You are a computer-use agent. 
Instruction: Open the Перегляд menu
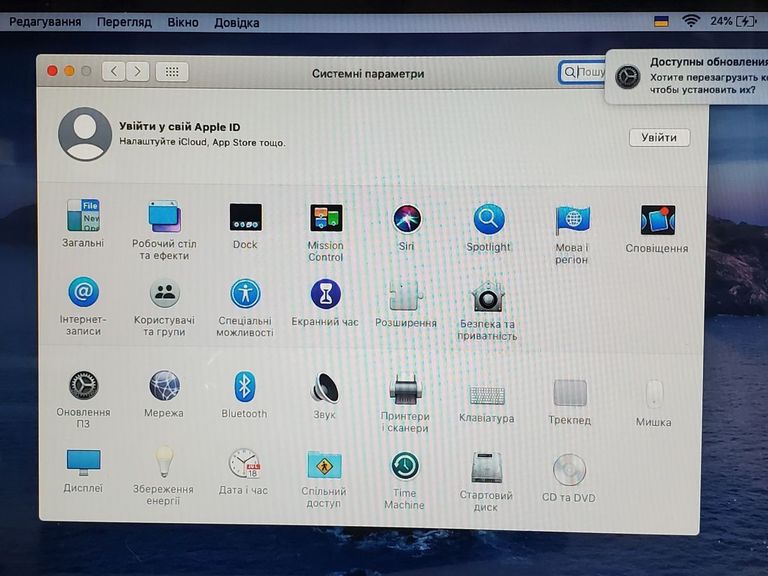(x=124, y=22)
